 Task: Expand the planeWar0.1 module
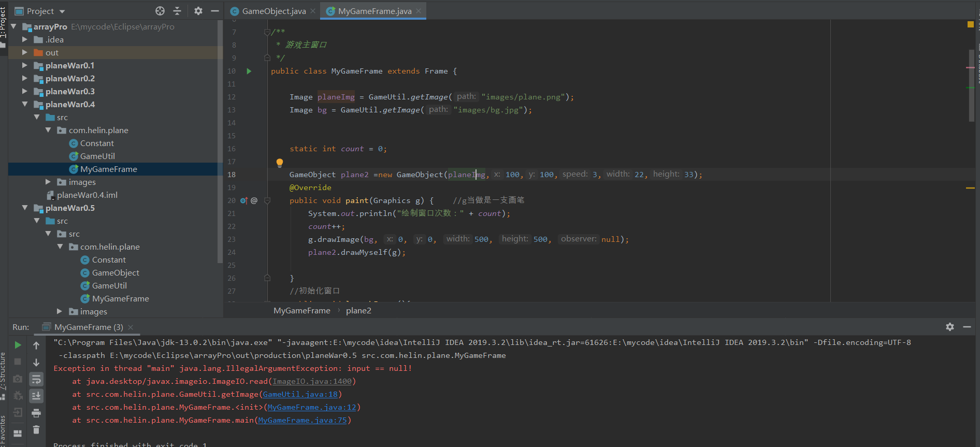(x=25, y=65)
